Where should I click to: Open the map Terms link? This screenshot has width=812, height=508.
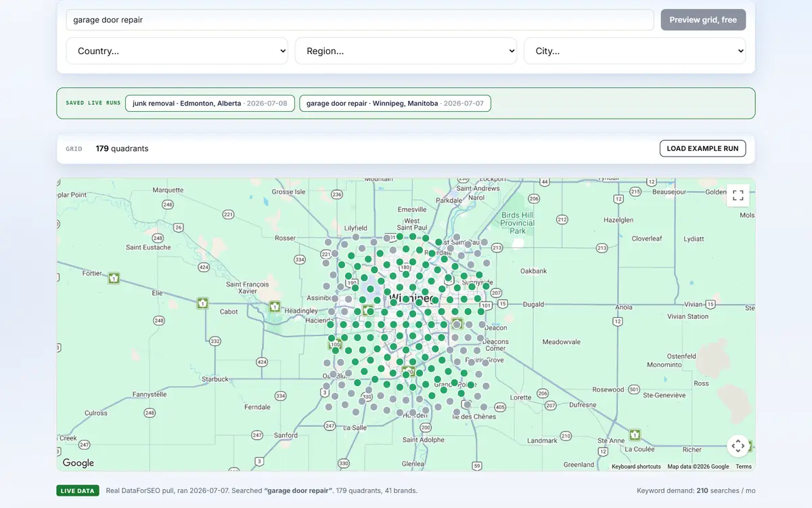(744, 467)
